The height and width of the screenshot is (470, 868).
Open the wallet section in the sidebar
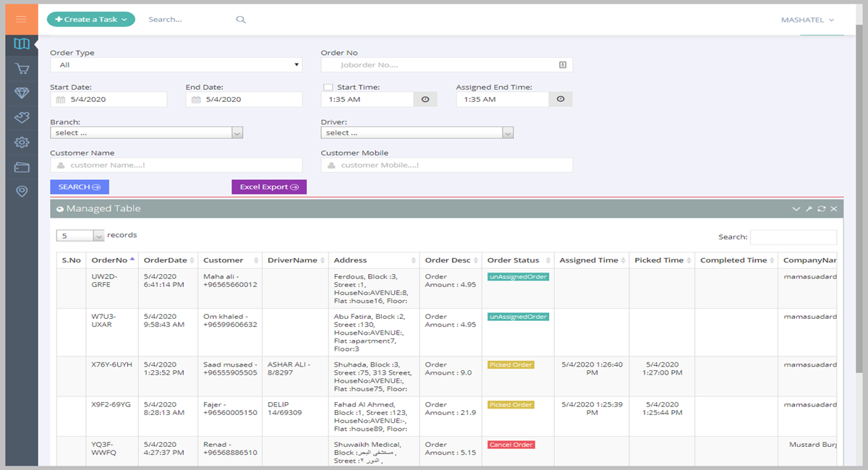(22, 167)
